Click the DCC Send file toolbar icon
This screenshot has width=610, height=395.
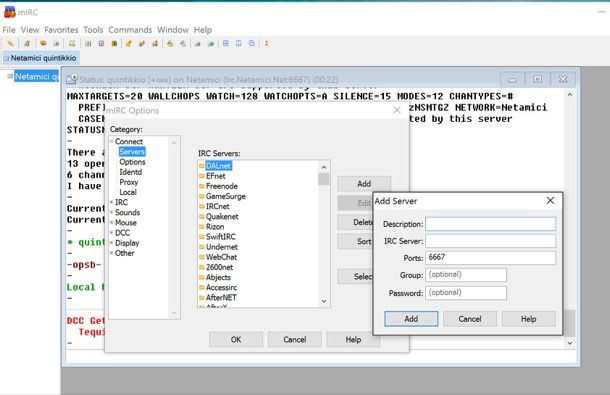tap(128, 44)
